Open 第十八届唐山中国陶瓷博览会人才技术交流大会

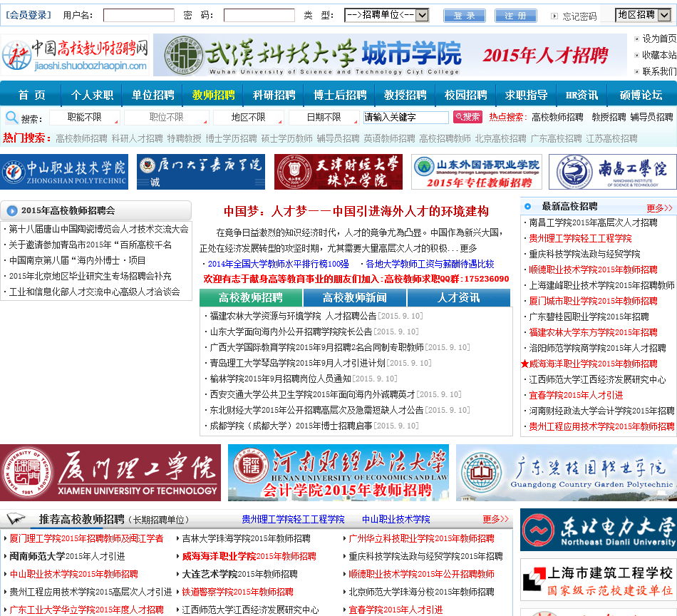pos(98,229)
